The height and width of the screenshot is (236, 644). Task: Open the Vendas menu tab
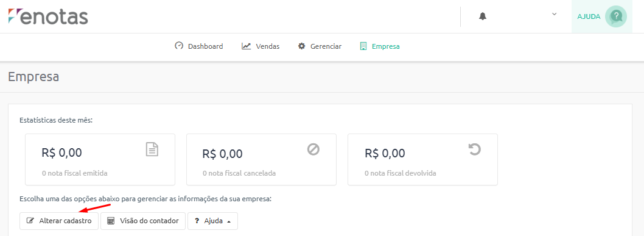point(261,46)
